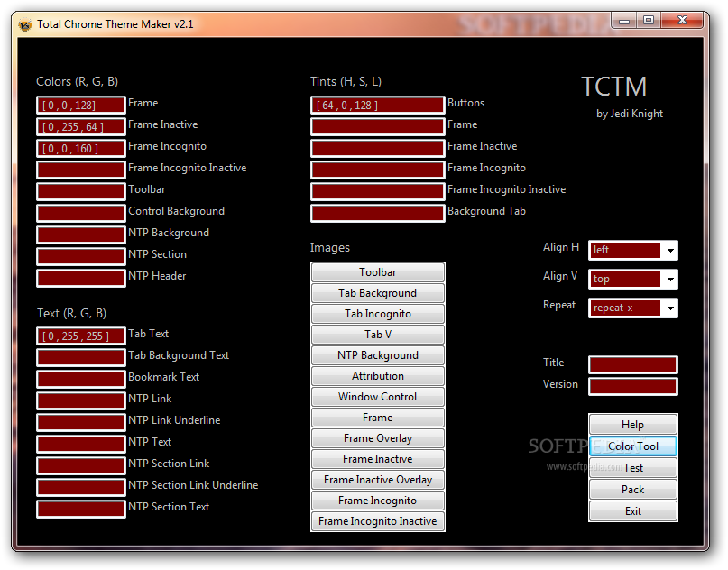Click the app icon in the title bar
The width and height of the screenshot is (728, 570).
pyautogui.click(x=25, y=24)
